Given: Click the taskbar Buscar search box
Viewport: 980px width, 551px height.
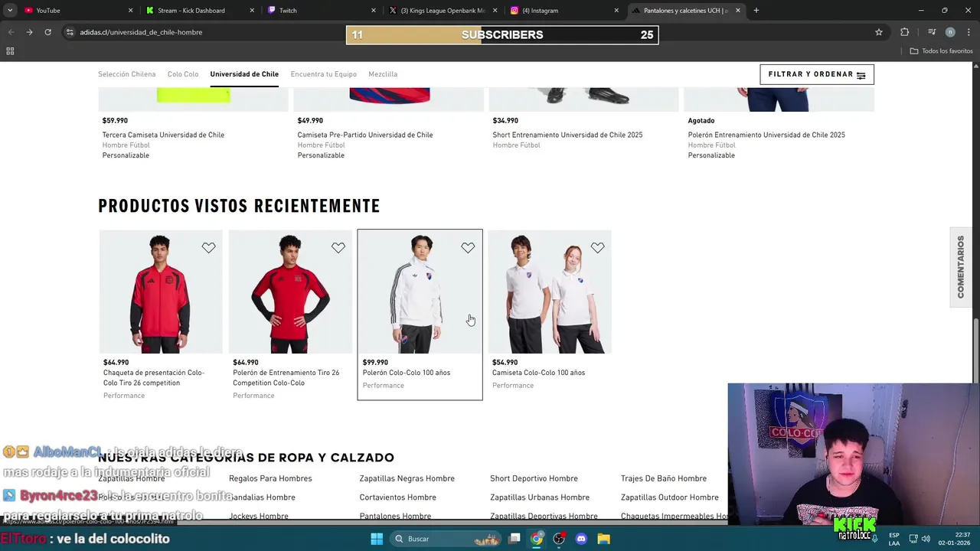Looking at the screenshot, I should pyautogui.click(x=447, y=539).
